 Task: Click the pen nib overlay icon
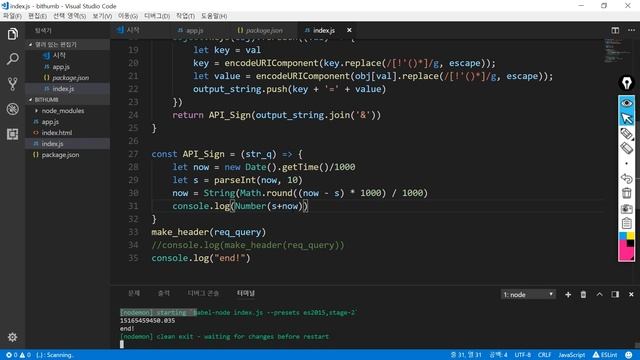(x=627, y=83)
